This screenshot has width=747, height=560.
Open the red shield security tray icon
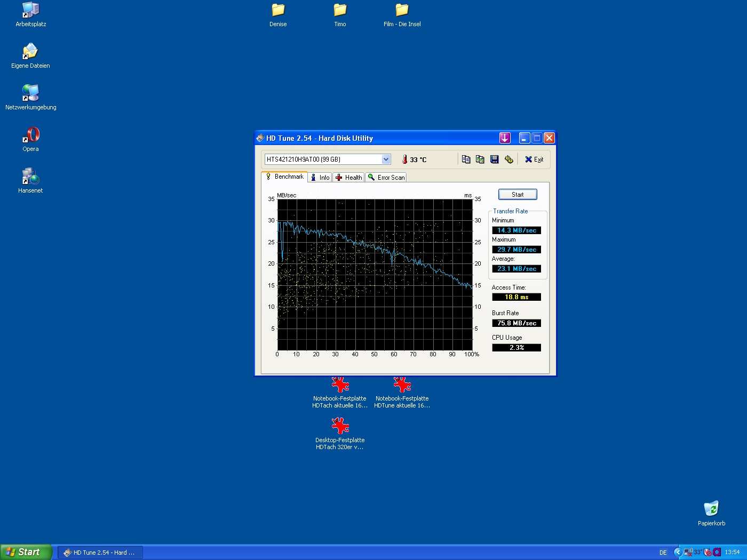click(708, 552)
